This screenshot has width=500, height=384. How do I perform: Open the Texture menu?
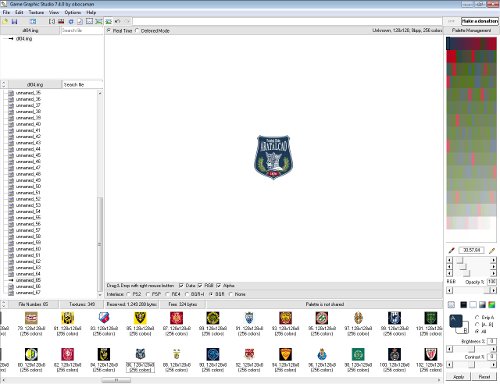point(36,12)
